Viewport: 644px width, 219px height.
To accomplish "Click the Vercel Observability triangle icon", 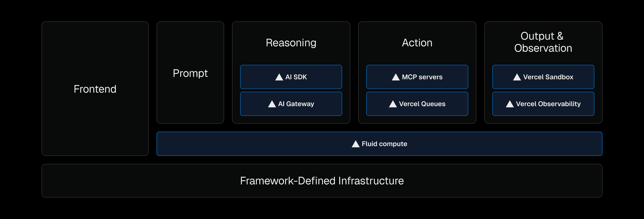I will point(510,104).
